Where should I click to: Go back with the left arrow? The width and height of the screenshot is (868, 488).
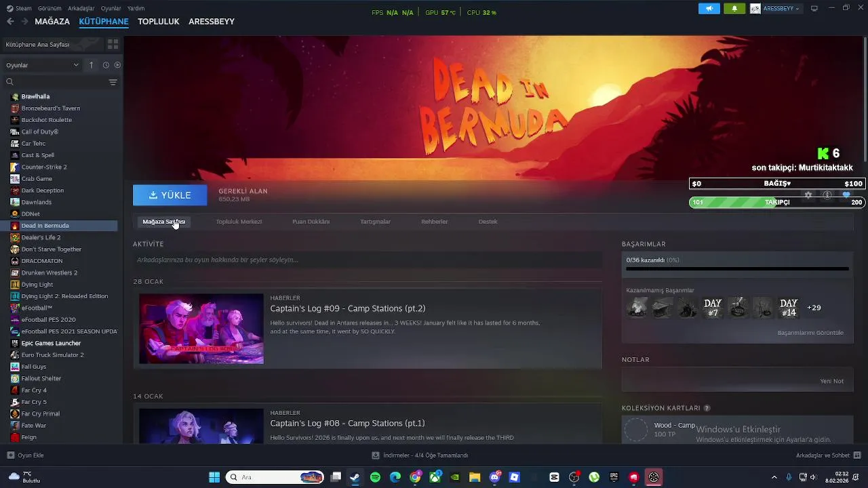pyautogui.click(x=10, y=22)
